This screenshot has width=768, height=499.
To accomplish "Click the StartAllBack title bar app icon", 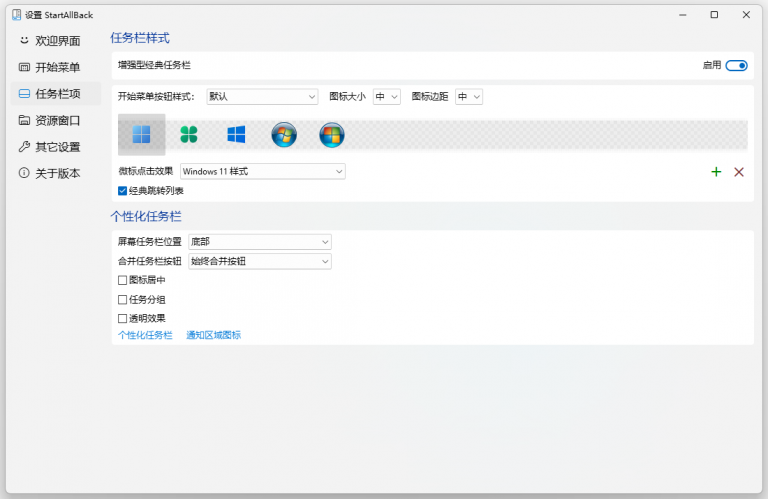I will pyautogui.click(x=17, y=15).
